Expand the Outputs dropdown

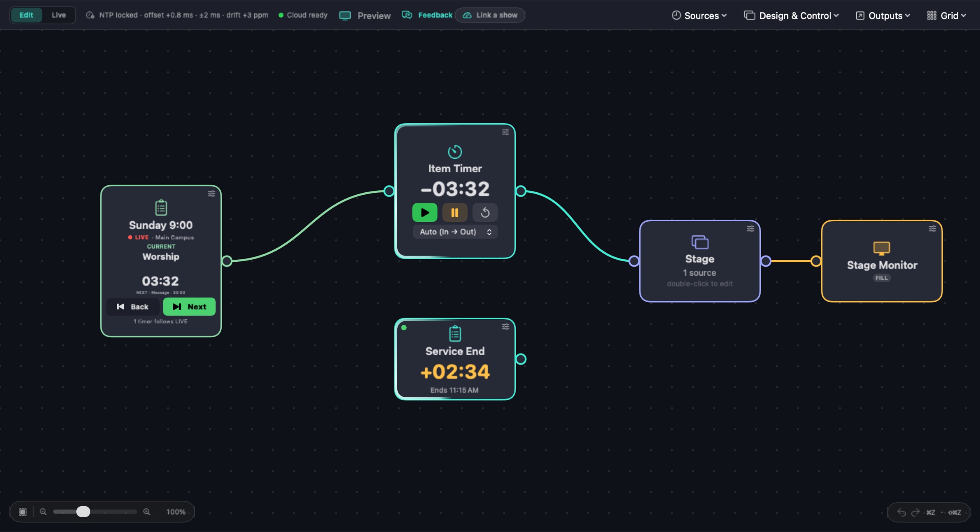tap(883, 16)
